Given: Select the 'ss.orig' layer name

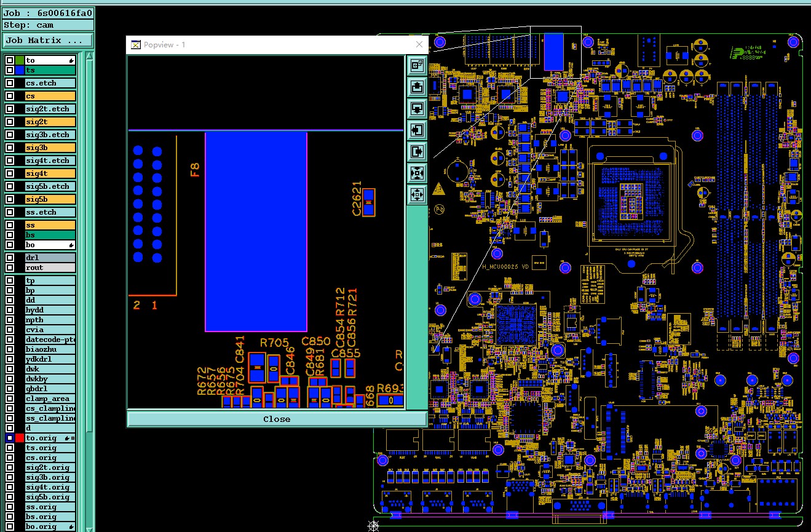Looking at the screenshot, I should pyautogui.click(x=50, y=507).
